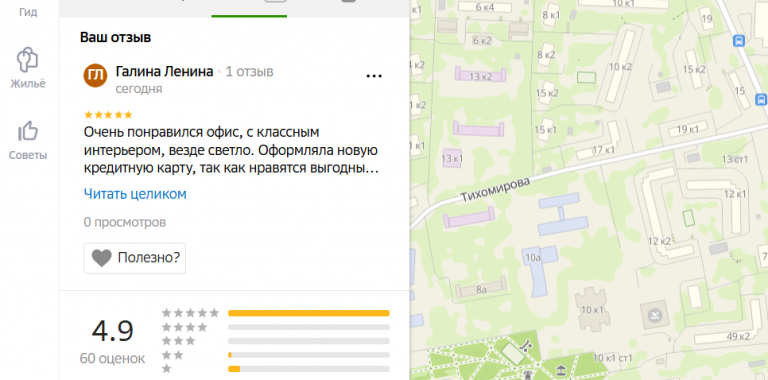This screenshot has width=768, height=380.
Task: Click the 4.9 overall rating value
Action: [113, 332]
